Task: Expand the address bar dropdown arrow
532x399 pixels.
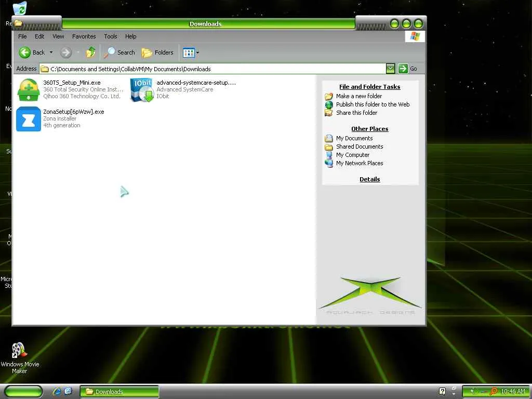Action: (391, 69)
